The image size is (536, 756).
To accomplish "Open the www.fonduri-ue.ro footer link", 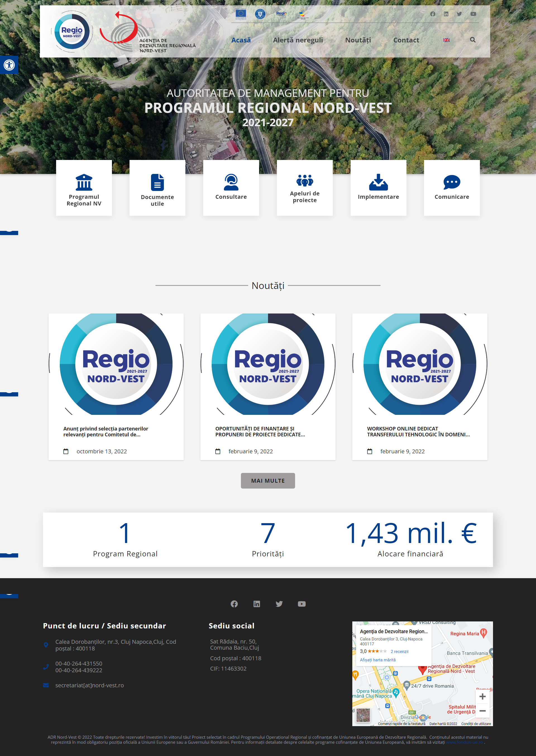I will pos(464,742).
